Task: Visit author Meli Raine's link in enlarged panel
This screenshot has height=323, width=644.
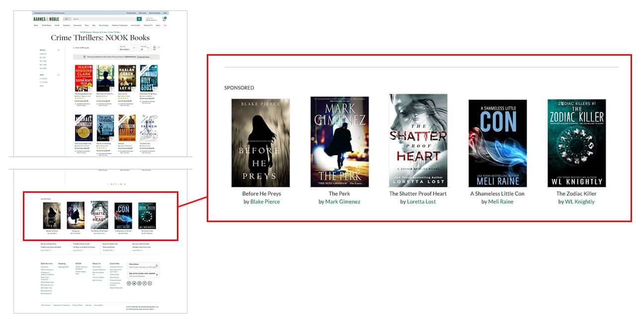Action: click(x=501, y=202)
